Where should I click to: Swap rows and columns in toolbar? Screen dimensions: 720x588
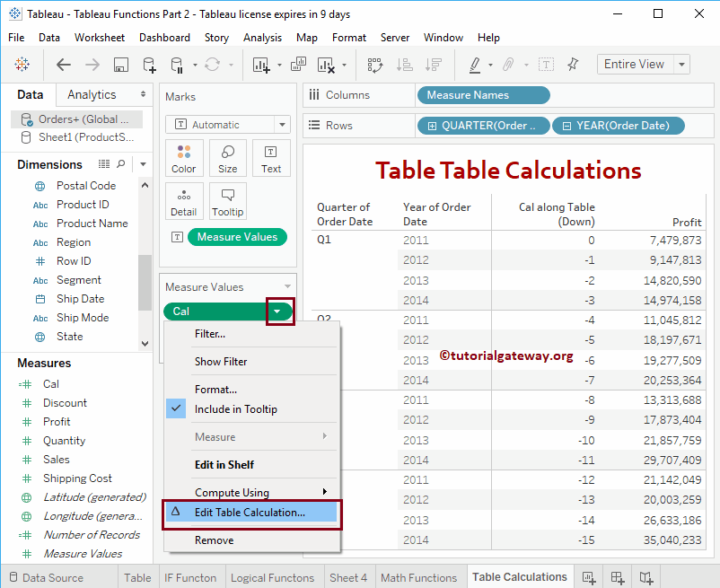(x=374, y=64)
